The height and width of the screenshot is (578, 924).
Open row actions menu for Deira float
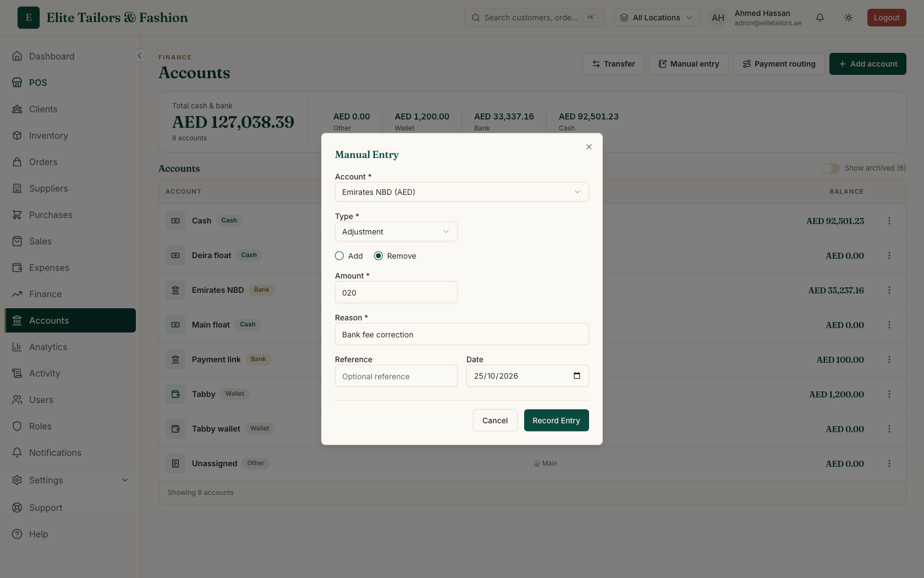coord(889,255)
